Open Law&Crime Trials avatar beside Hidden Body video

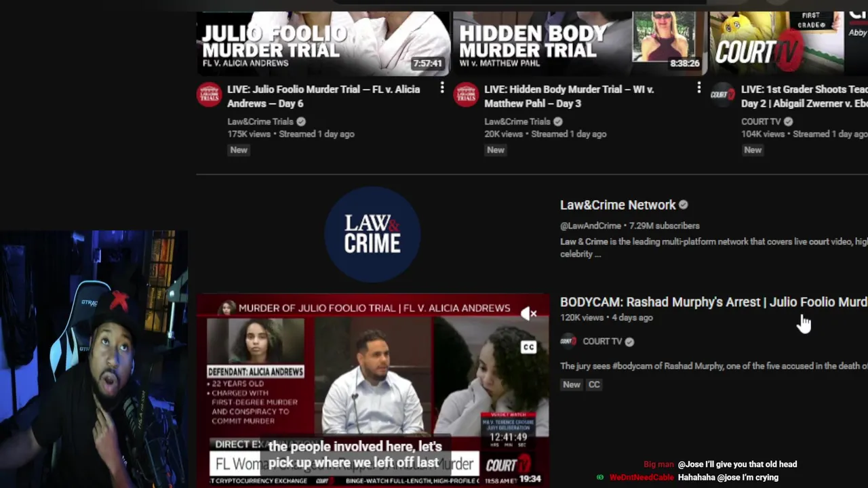(466, 94)
